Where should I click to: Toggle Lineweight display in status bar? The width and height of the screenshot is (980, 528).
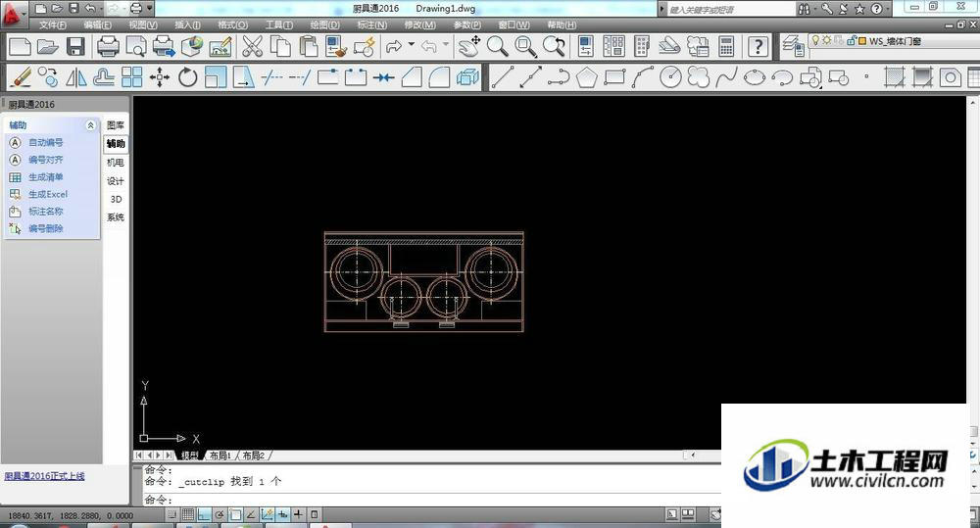298,515
